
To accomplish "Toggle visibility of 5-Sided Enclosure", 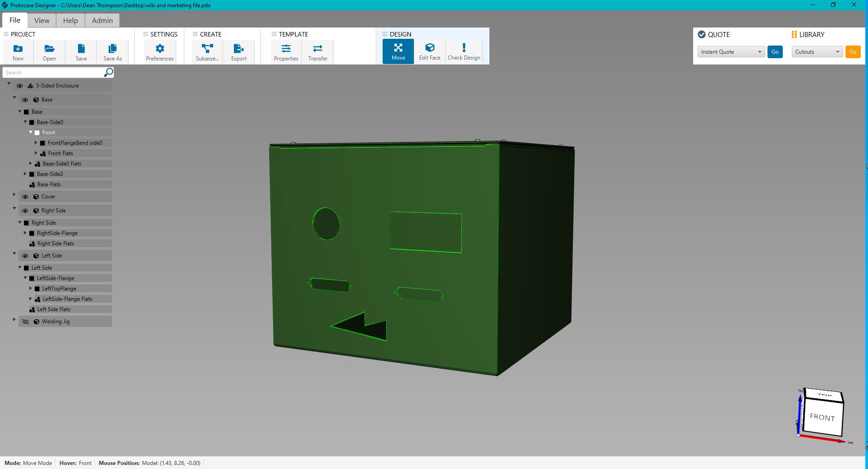I will (20, 86).
